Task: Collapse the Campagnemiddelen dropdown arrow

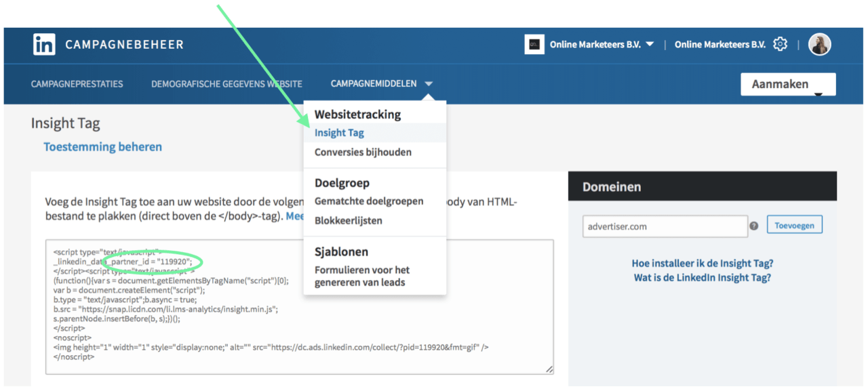Action: click(x=429, y=84)
